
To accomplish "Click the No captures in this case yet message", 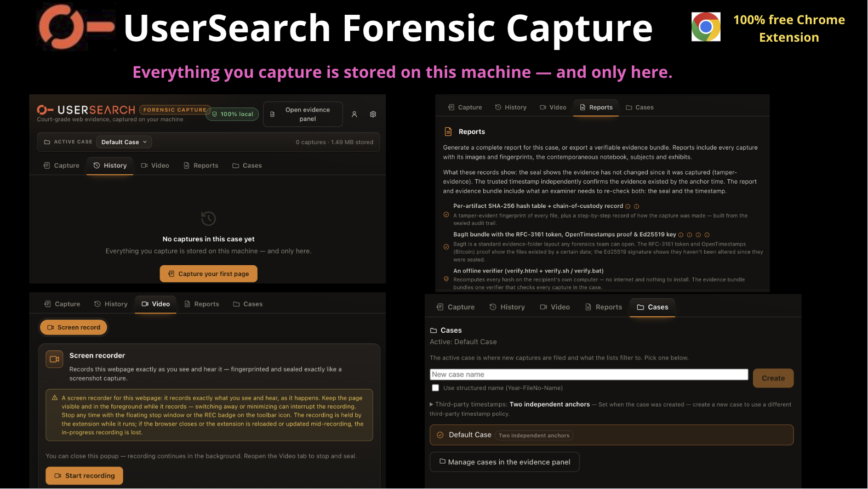I will pyautogui.click(x=209, y=240).
